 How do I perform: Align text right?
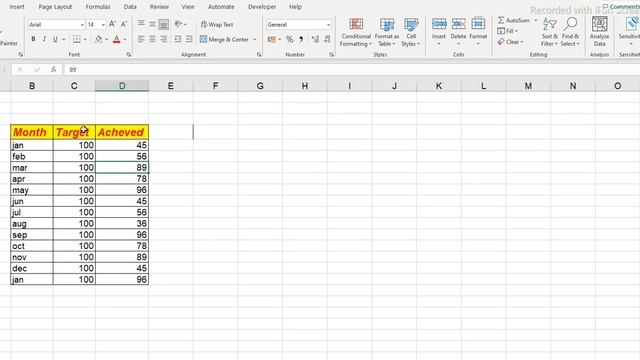(163, 39)
